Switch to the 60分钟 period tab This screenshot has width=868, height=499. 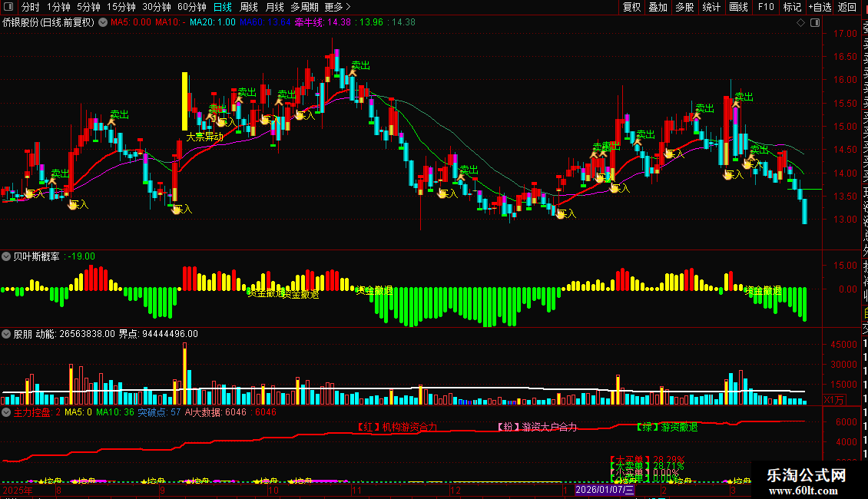(192, 7)
